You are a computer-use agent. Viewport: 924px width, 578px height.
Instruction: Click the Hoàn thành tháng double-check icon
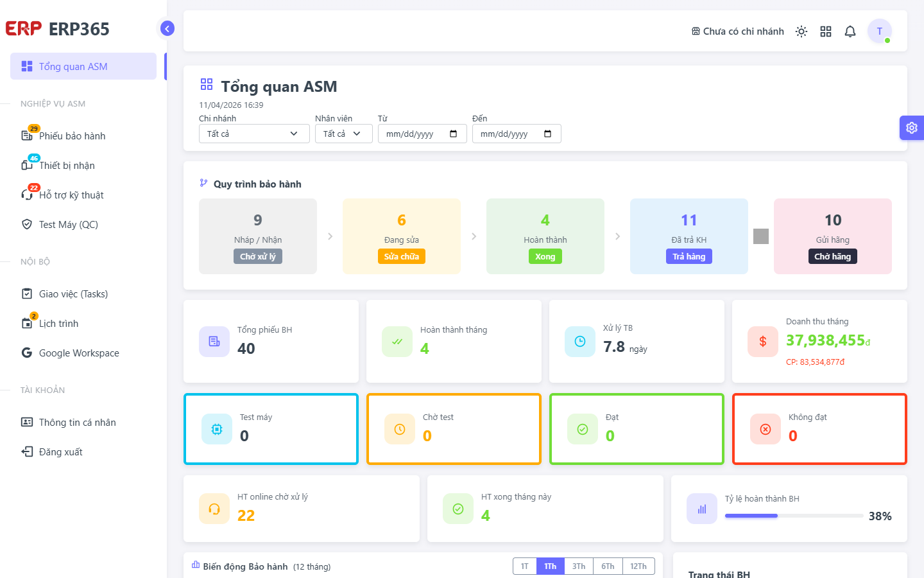397,342
